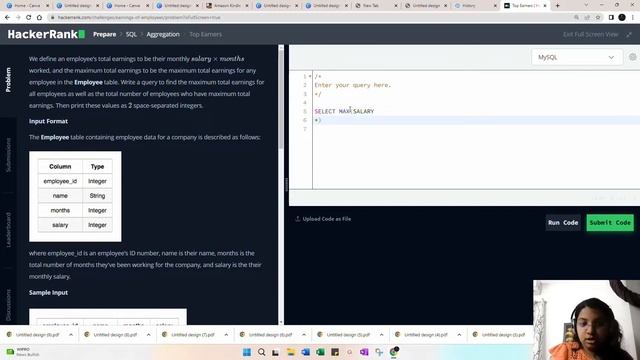Click the Input Format heading
Viewport: 640px width, 360px height.
[48, 121]
